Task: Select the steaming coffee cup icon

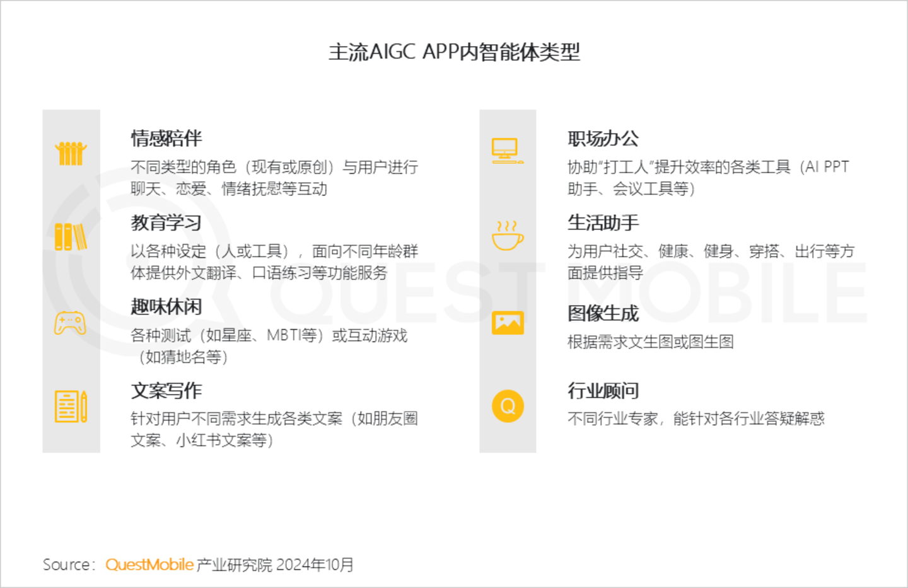Action: [507, 236]
